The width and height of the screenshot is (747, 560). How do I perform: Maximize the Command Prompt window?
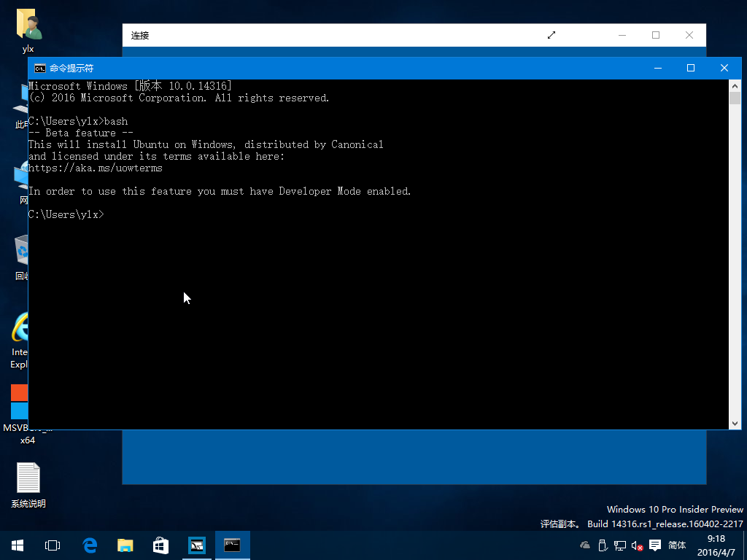[x=690, y=68]
